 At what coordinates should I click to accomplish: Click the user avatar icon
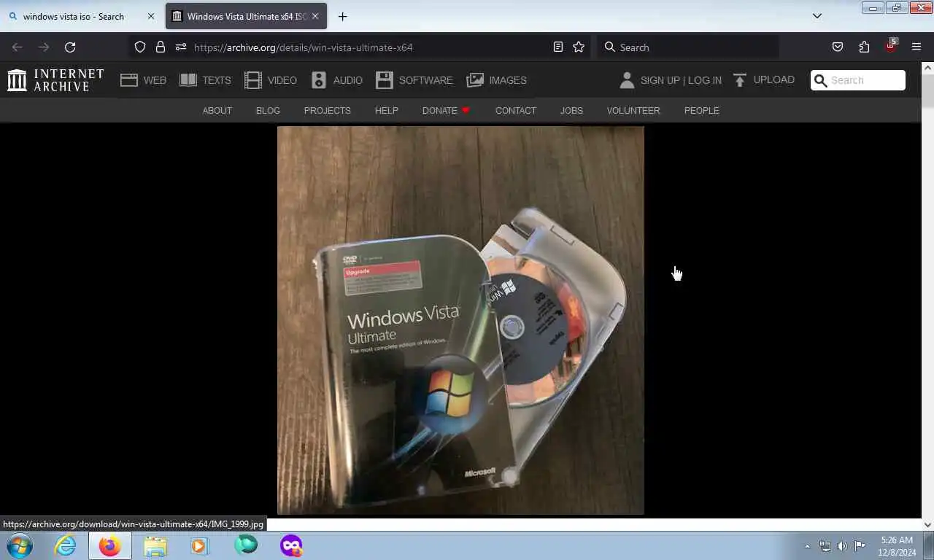click(627, 80)
